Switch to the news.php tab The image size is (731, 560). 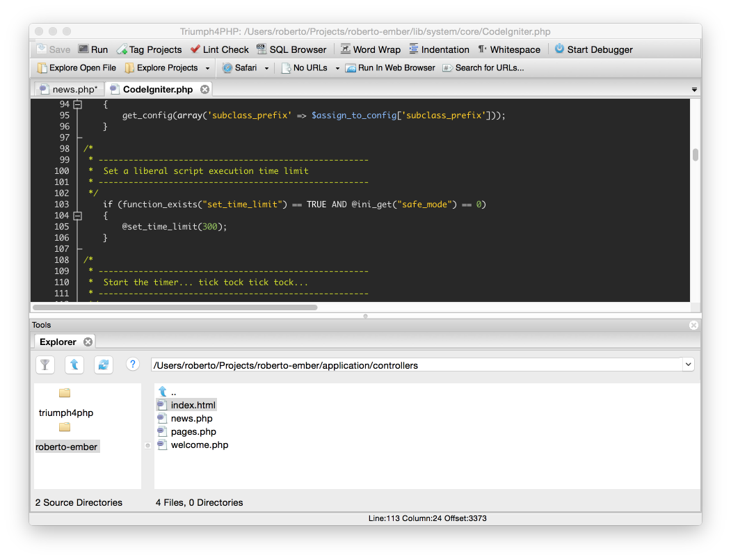(x=70, y=89)
